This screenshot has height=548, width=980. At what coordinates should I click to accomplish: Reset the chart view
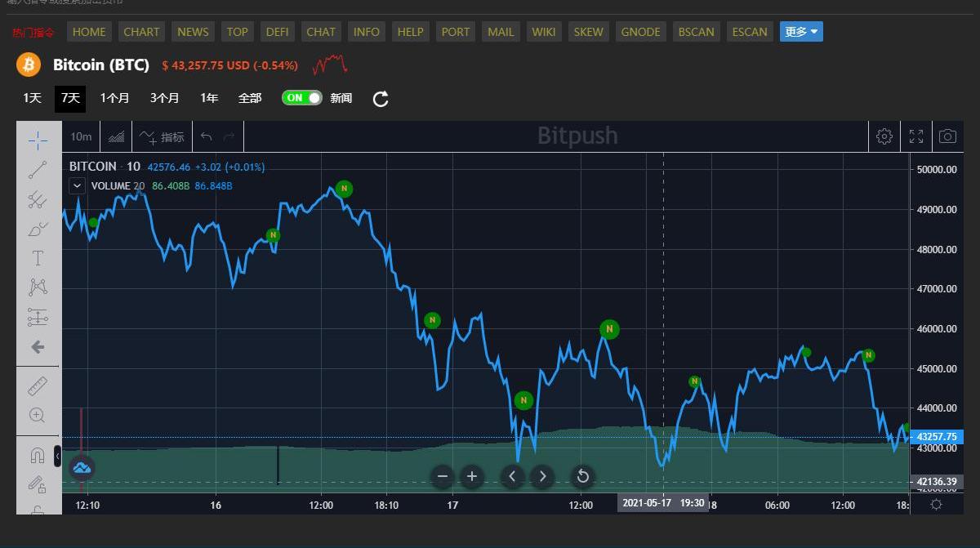pyautogui.click(x=582, y=476)
